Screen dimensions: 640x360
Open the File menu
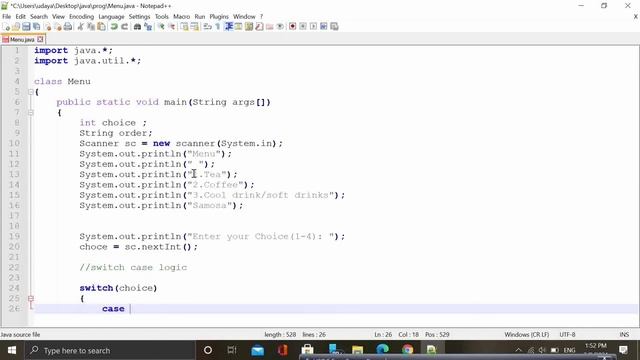(7, 17)
